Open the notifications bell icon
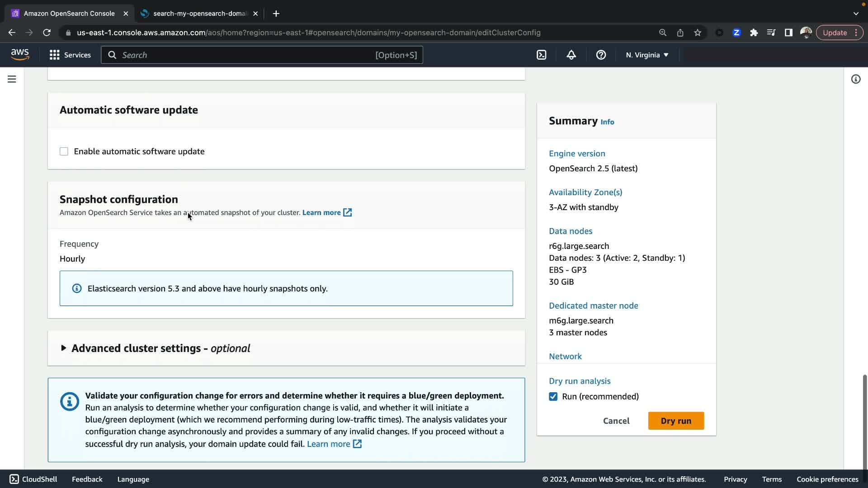The image size is (868, 488). point(571,55)
